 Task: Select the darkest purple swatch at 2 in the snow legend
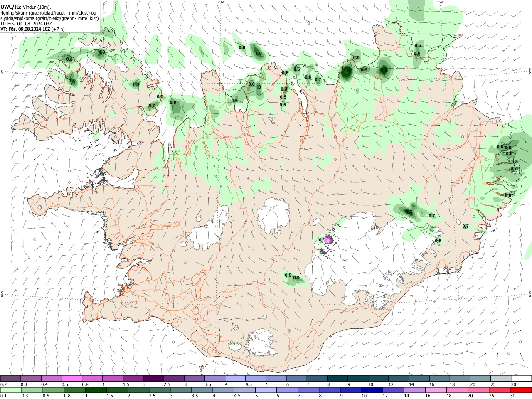pos(153,378)
